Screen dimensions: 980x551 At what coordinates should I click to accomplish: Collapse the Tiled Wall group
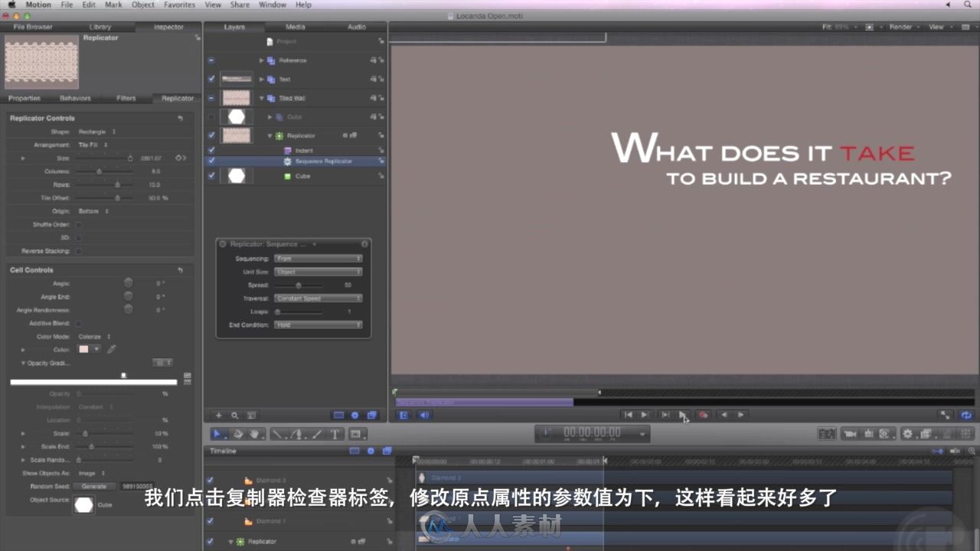tap(262, 98)
